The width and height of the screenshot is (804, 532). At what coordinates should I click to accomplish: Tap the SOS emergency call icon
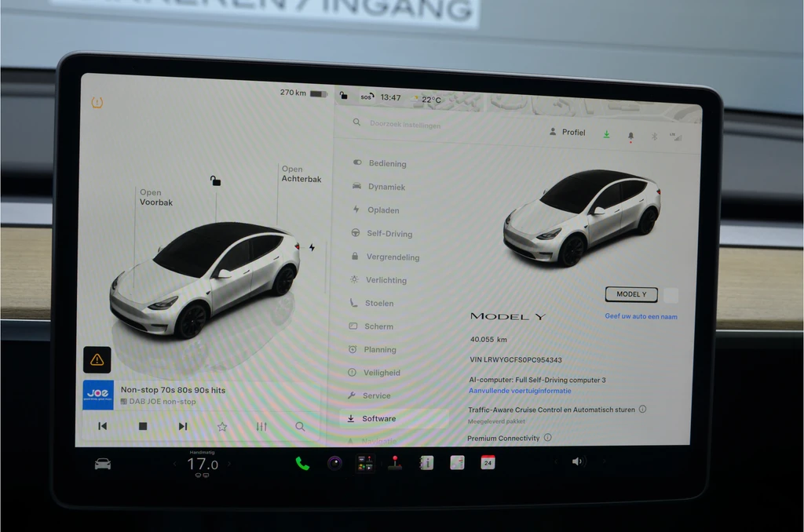[x=367, y=97]
